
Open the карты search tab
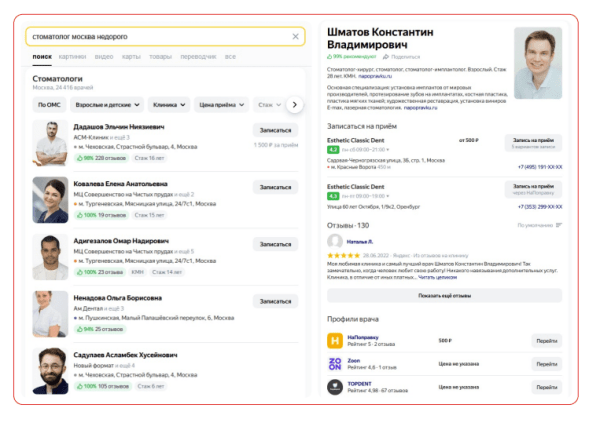131,57
